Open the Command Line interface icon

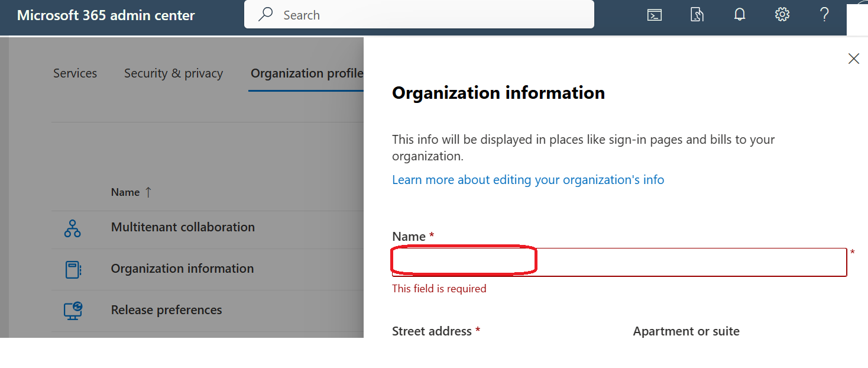click(654, 15)
